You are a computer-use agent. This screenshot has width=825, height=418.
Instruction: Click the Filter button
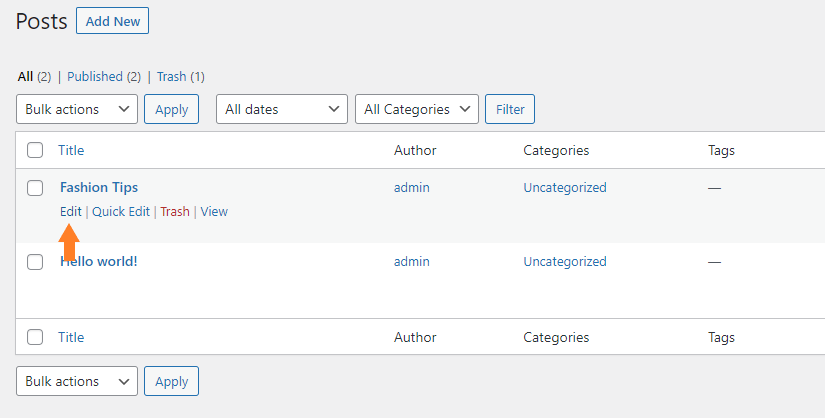(510, 109)
